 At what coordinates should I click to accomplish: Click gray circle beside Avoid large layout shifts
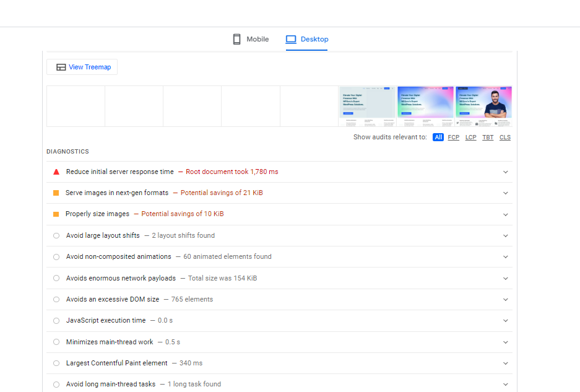56,235
